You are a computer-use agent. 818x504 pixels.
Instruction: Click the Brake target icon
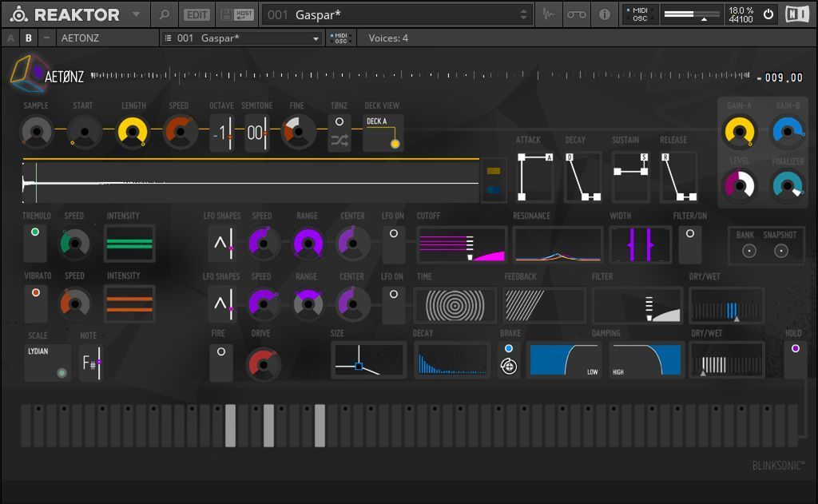509,367
